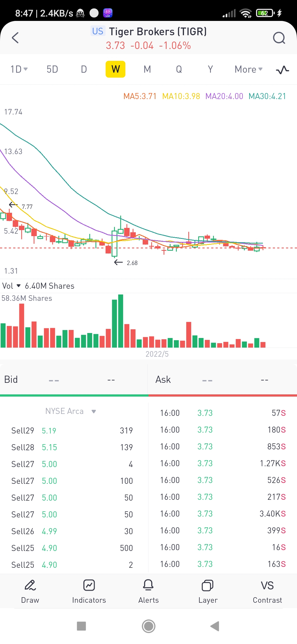
Task: Tap the Ask panel header
Action: tap(223, 380)
